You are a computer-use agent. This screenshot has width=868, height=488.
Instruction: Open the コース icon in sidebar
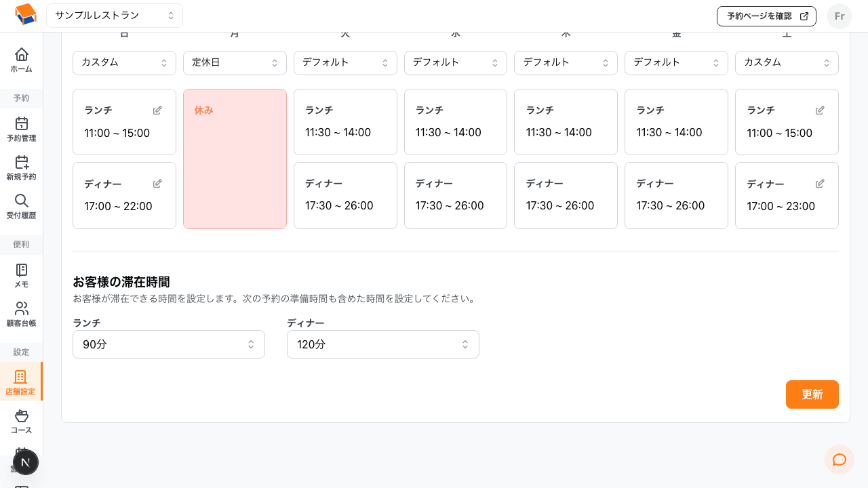pos(21,421)
